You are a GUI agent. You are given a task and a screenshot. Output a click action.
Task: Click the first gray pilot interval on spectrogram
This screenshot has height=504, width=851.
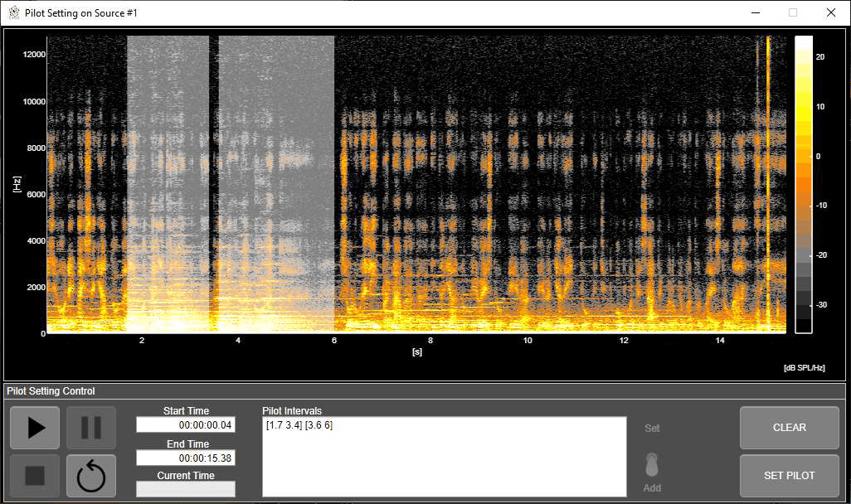(168, 184)
